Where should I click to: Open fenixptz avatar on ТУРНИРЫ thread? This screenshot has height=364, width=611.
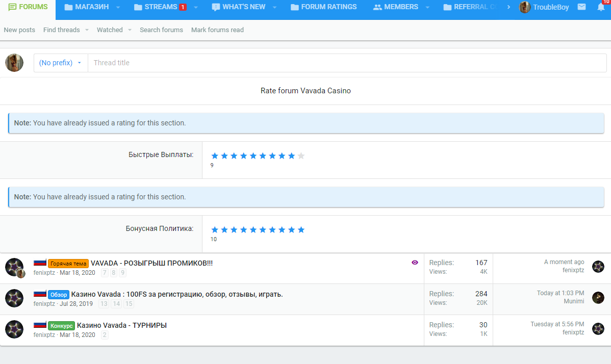tap(14, 329)
